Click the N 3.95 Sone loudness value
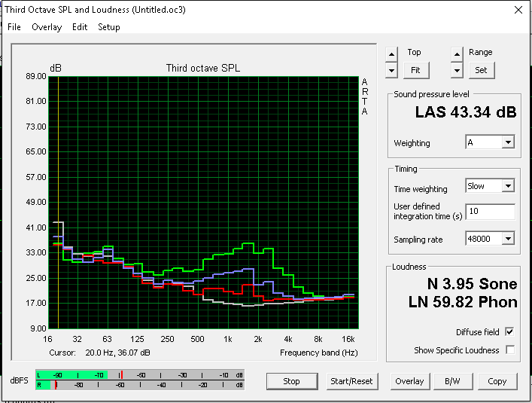Image resolution: width=532 pixels, height=403 pixels. 472,283
